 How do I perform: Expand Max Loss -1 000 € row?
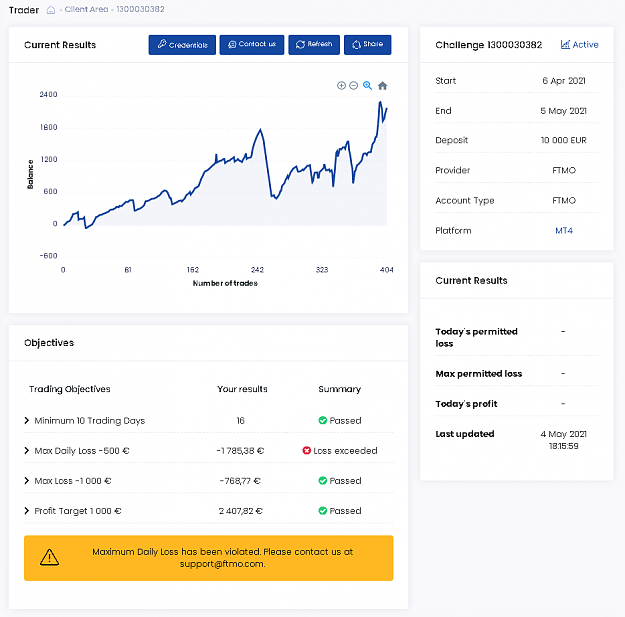click(x=27, y=481)
